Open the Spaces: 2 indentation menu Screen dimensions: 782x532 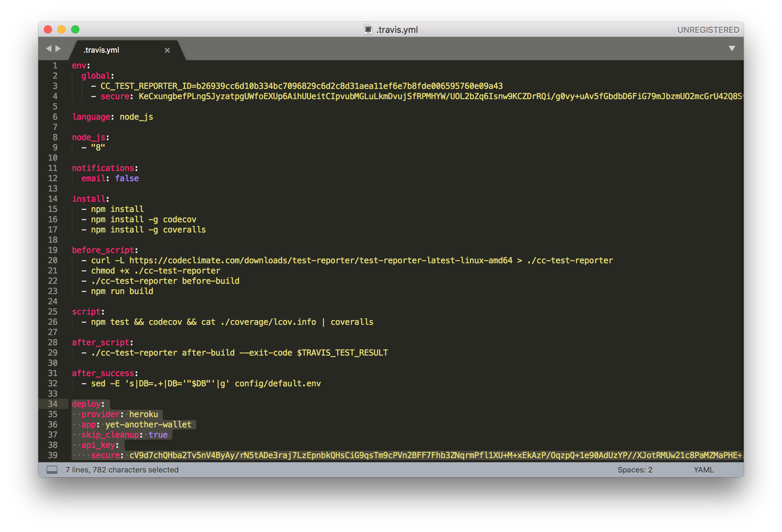point(635,470)
